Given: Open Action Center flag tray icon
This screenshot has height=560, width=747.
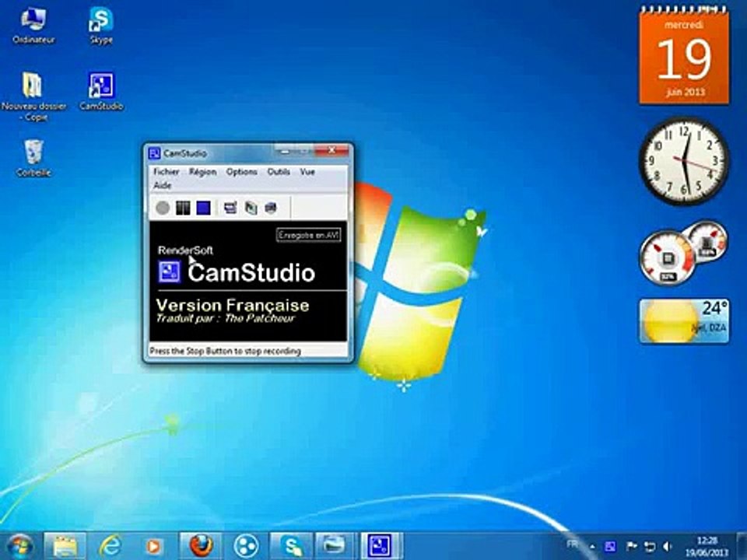Looking at the screenshot, I should coord(631,547).
